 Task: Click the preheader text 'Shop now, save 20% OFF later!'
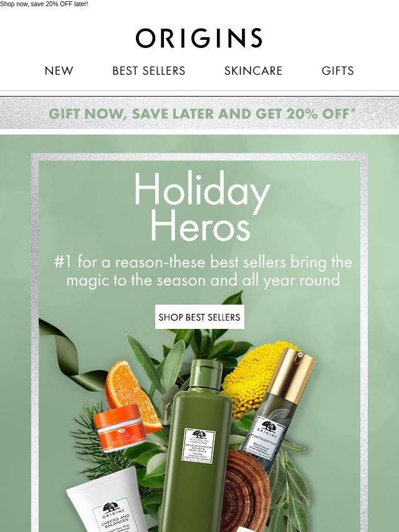point(44,4)
